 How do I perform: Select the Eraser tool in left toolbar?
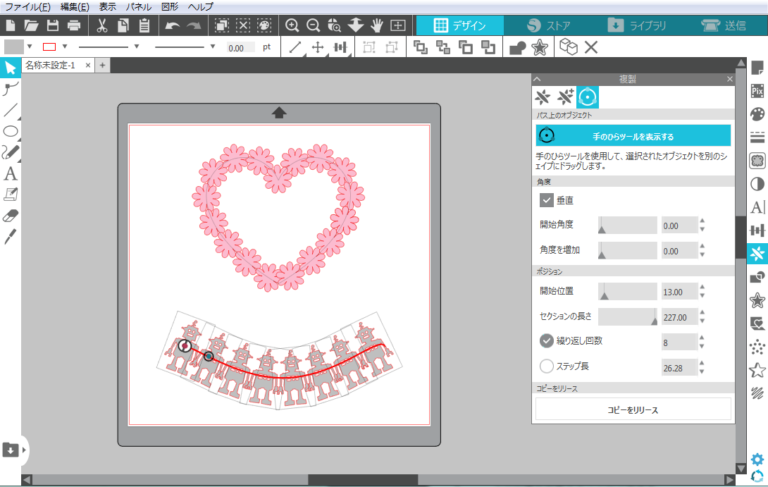click(10, 216)
